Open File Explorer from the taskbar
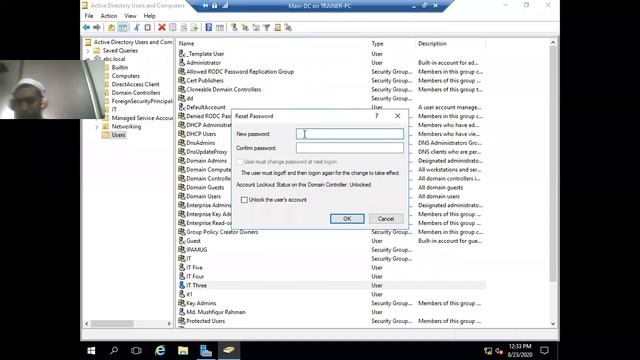Image resolution: width=640 pixels, height=360 pixels. pos(183,351)
